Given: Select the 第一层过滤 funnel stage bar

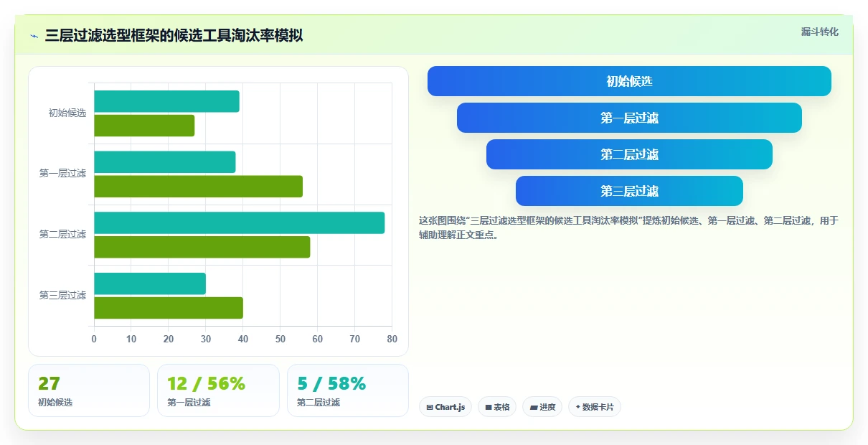Looking at the screenshot, I should (x=629, y=118).
